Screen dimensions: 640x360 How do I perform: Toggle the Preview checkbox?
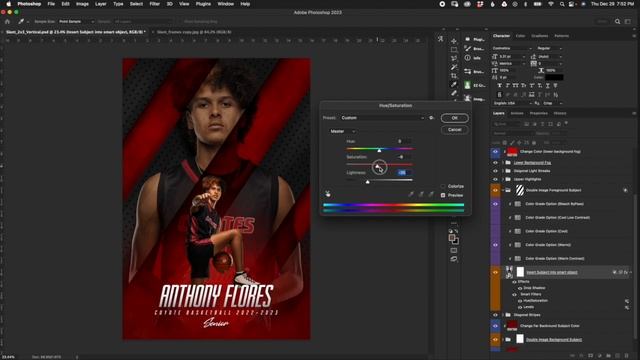(x=443, y=195)
